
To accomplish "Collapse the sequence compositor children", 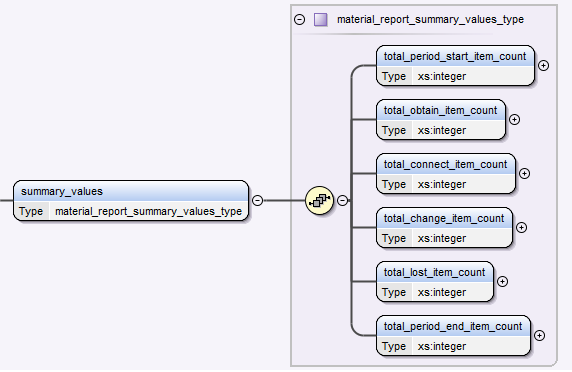I will pyautogui.click(x=342, y=200).
